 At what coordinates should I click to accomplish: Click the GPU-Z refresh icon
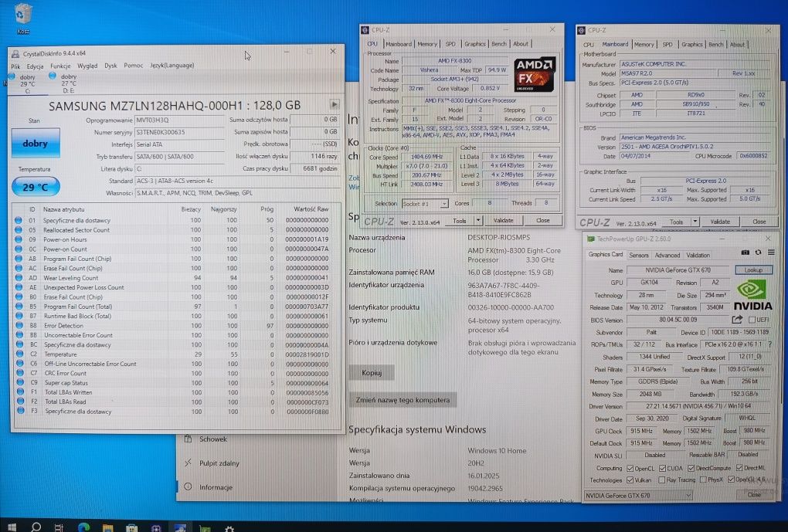click(x=758, y=252)
